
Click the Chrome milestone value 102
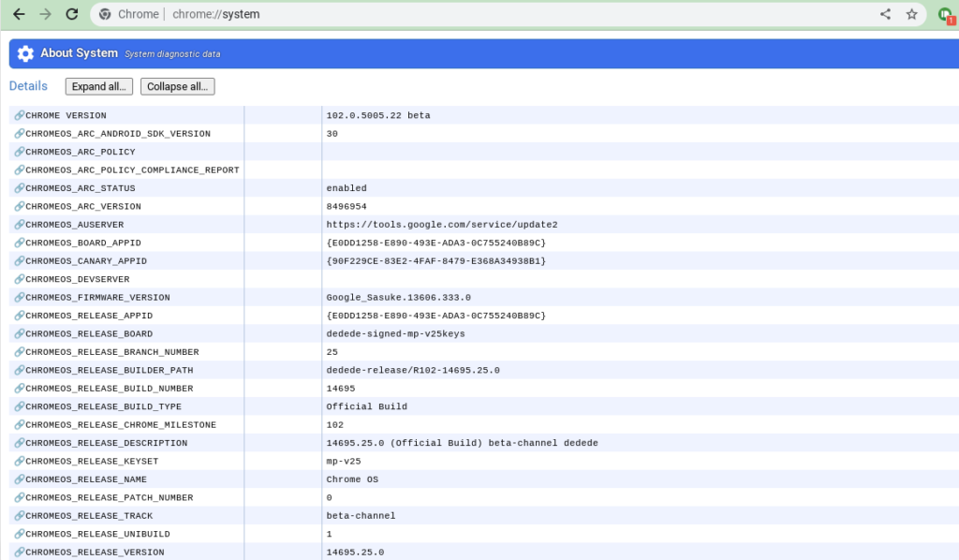click(x=334, y=425)
